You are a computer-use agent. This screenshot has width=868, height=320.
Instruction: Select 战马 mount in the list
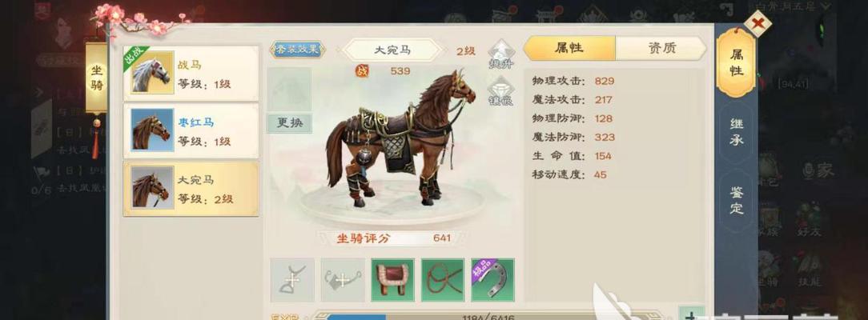tap(191, 74)
